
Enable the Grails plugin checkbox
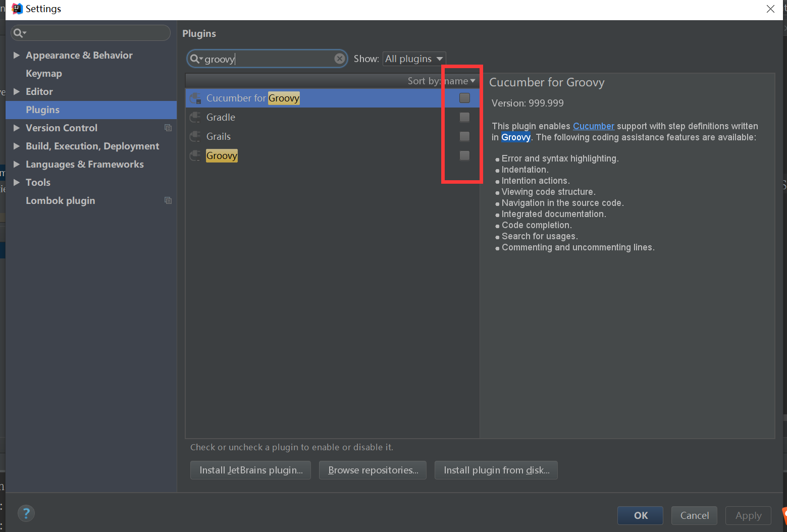click(464, 136)
